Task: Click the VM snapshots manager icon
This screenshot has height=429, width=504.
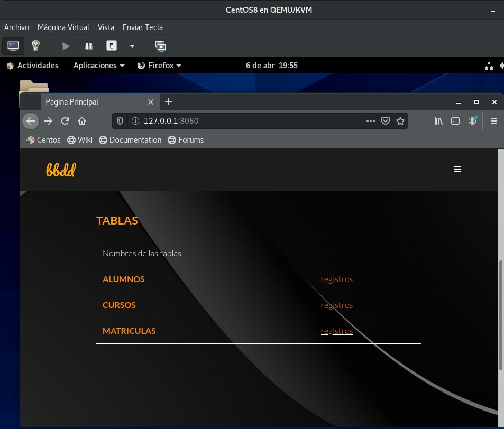Action: (160, 46)
